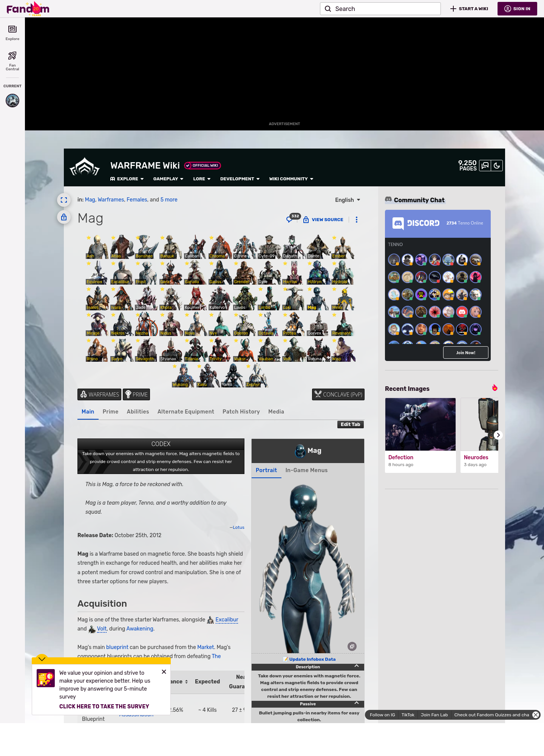Click the SIGN IN button

tap(517, 9)
